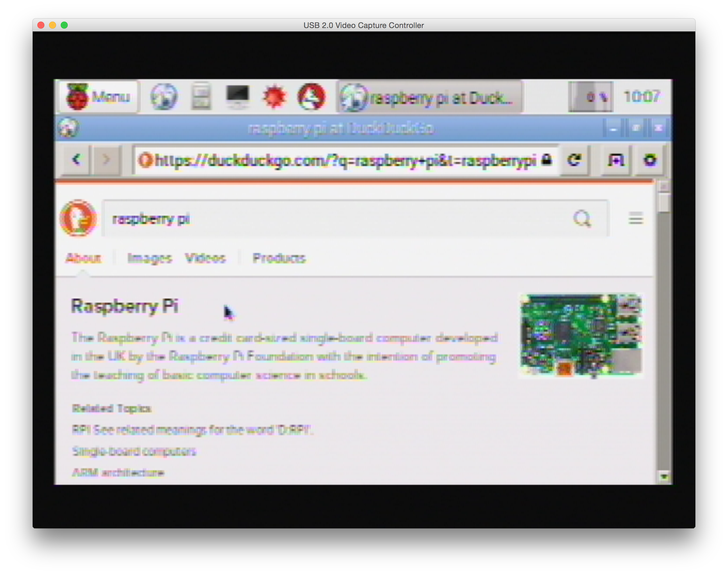Reload the page with the refresh icon
The height and width of the screenshot is (575, 728).
coord(574,160)
